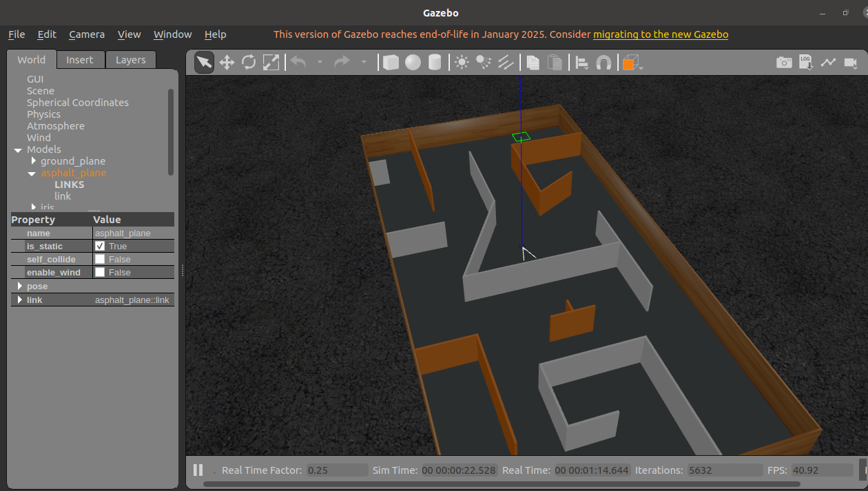The image size is (868, 491).
Task: Add a spot light
Action: click(484, 63)
